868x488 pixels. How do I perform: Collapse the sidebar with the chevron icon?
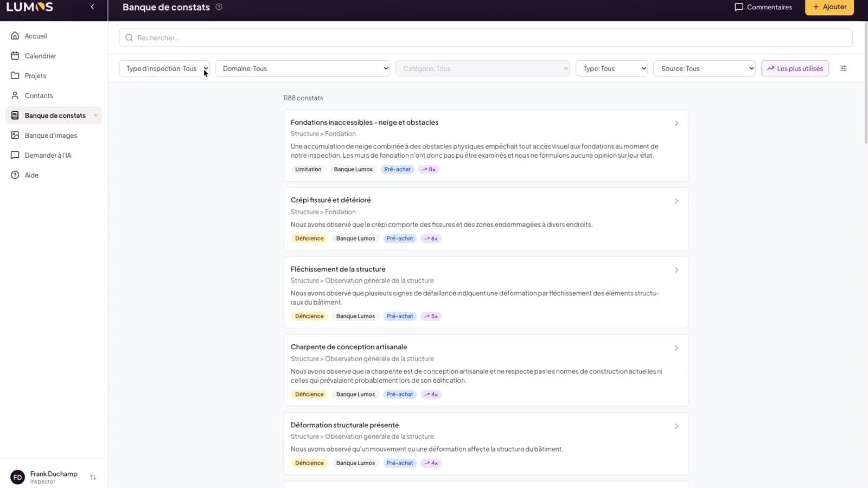pos(92,7)
